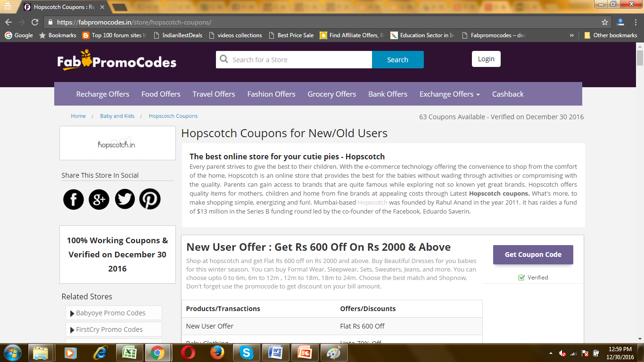Open Exchange Offers dropdown menu
The image size is (644, 362).
click(x=449, y=94)
